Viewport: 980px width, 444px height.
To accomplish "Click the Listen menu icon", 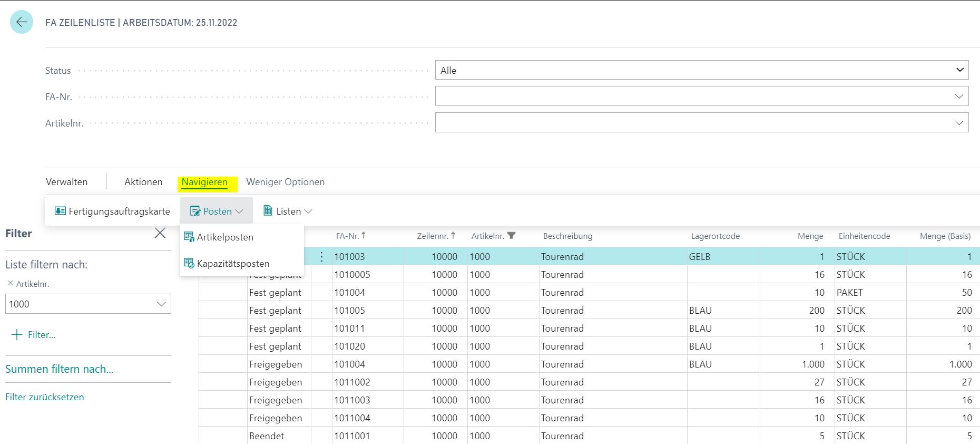I will coord(268,211).
